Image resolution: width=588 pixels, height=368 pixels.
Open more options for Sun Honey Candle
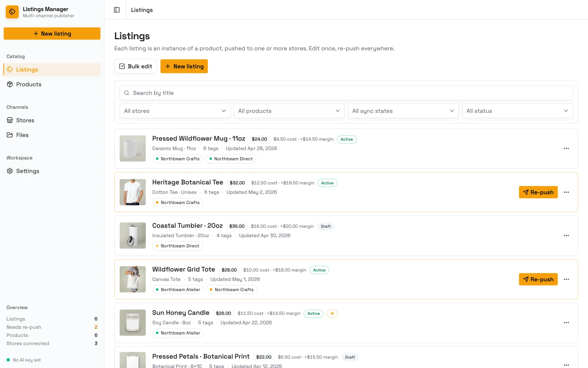click(566, 323)
